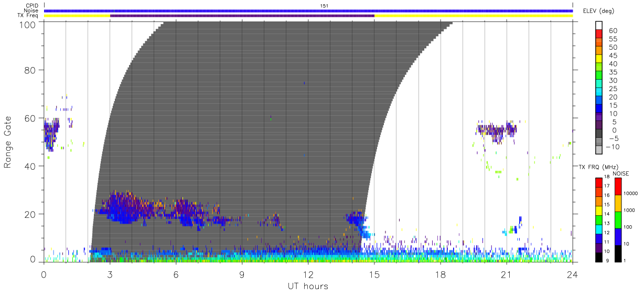Click ELEV legend value 45
The height and width of the screenshot is (297, 644).
point(612,56)
